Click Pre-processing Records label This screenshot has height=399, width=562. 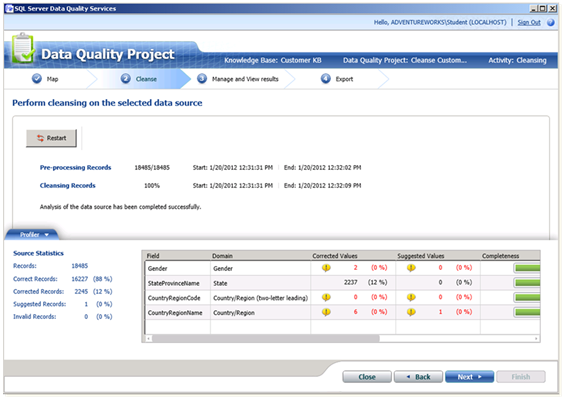coord(75,167)
